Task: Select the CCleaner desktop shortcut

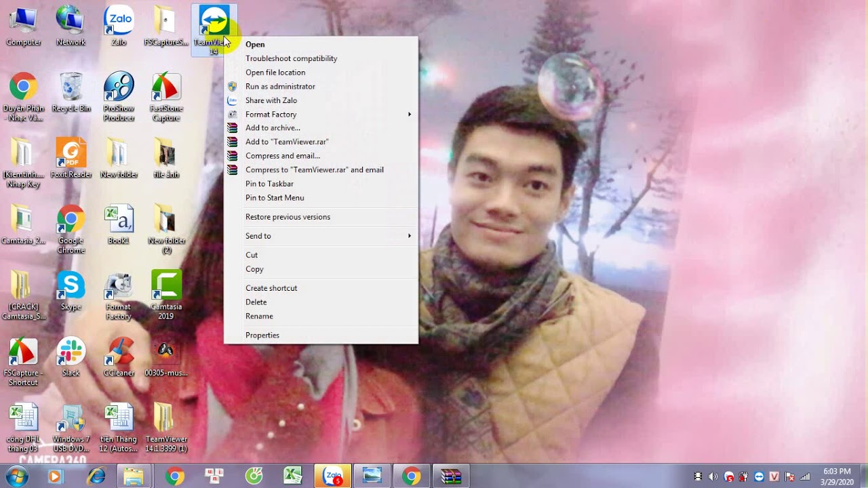Action: 119,357
